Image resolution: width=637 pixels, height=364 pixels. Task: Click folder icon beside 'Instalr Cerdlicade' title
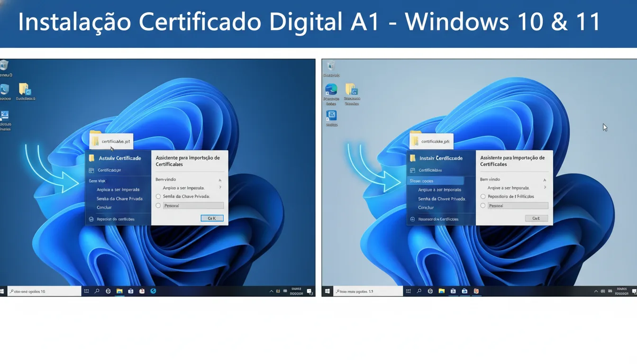coord(413,158)
